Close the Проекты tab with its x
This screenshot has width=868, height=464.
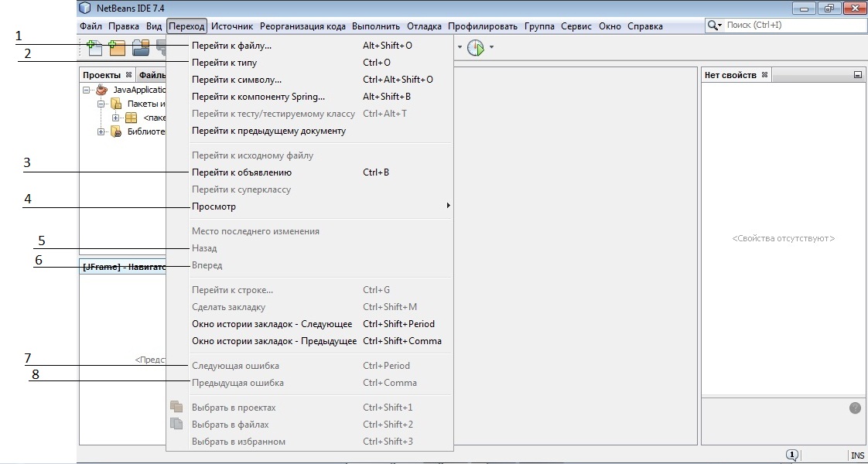[128, 75]
